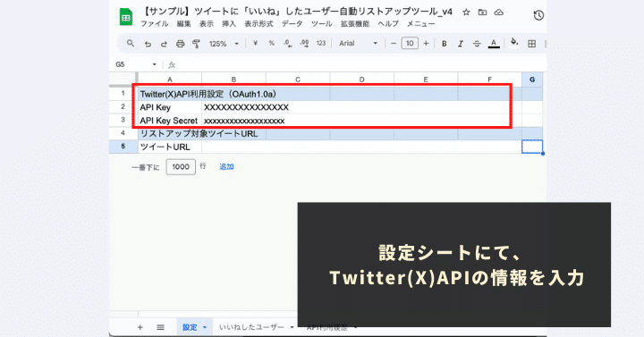
Task: Star the spreadsheet document
Action: pos(466,13)
